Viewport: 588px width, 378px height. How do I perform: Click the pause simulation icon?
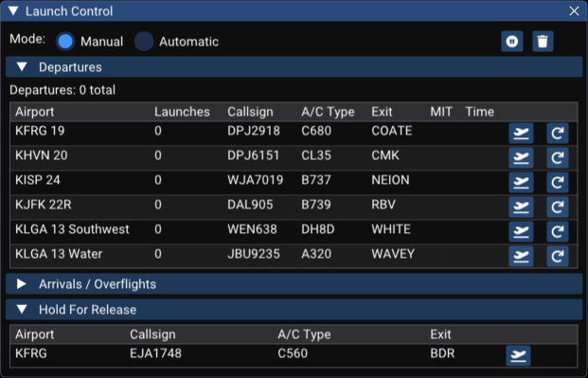(512, 41)
